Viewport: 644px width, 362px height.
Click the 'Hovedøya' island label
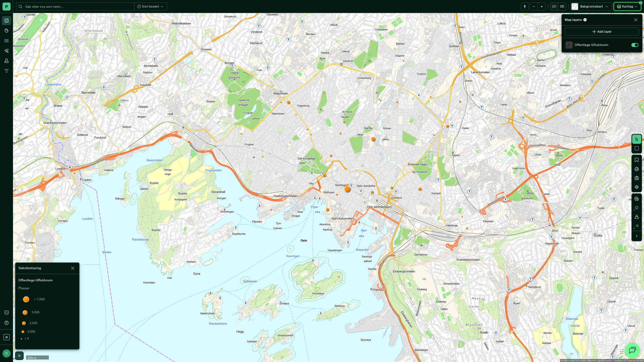(318, 294)
